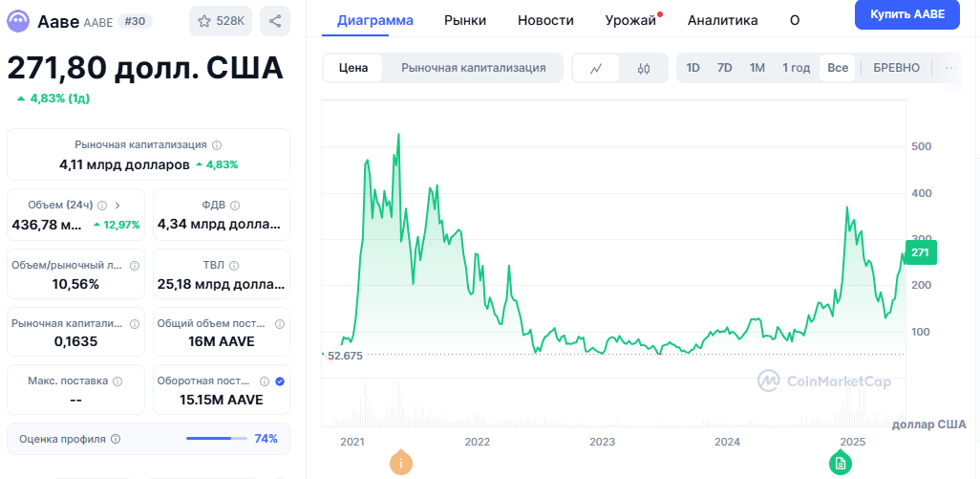The height and width of the screenshot is (479, 980).
Task: Click the Купить AABE button
Action: 906,14
